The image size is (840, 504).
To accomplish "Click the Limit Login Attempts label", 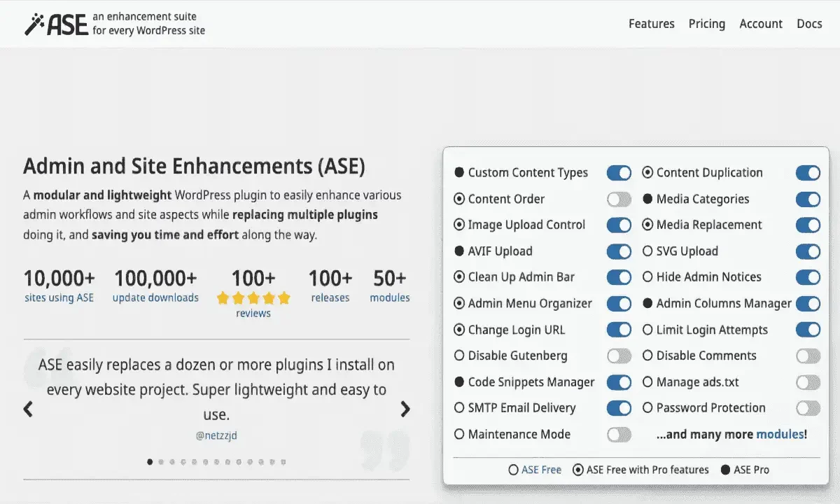I will [x=712, y=330].
